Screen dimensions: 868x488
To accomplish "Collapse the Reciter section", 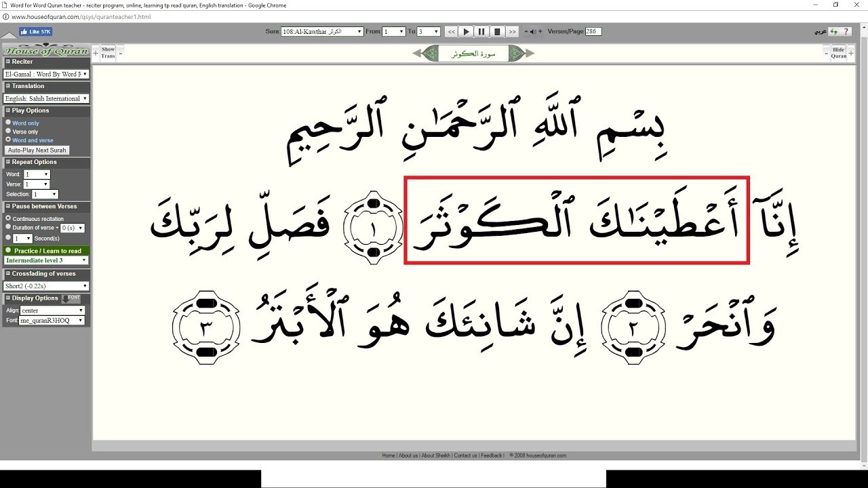I will (x=7, y=62).
